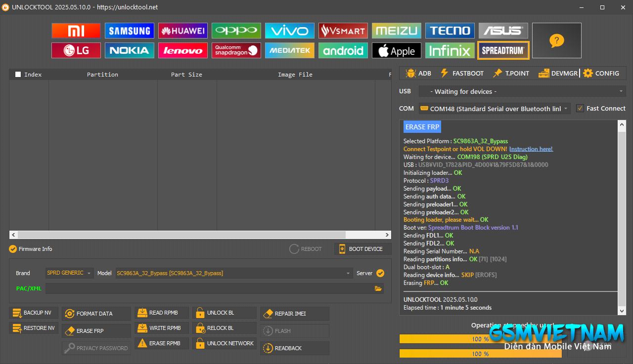Select the Xiaomi MI brand icon
The height and width of the screenshot is (364, 633).
click(76, 31)
